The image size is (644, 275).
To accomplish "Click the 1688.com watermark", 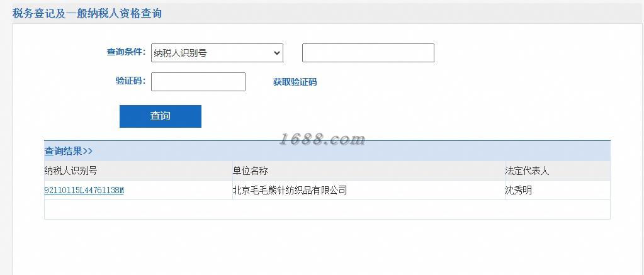I will point(322,140).
